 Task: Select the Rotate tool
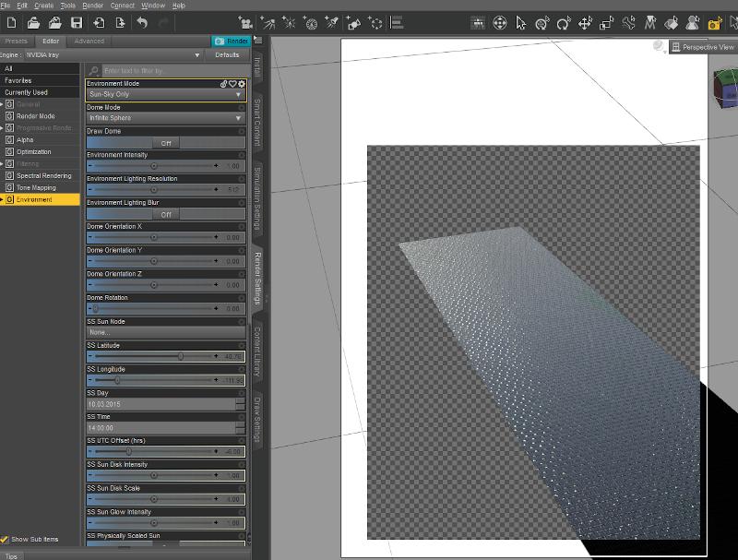[x=564, y=22]
